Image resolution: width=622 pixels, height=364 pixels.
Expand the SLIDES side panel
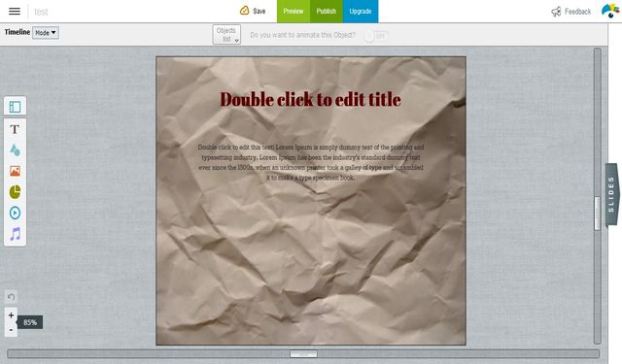(x=611, y=194)
